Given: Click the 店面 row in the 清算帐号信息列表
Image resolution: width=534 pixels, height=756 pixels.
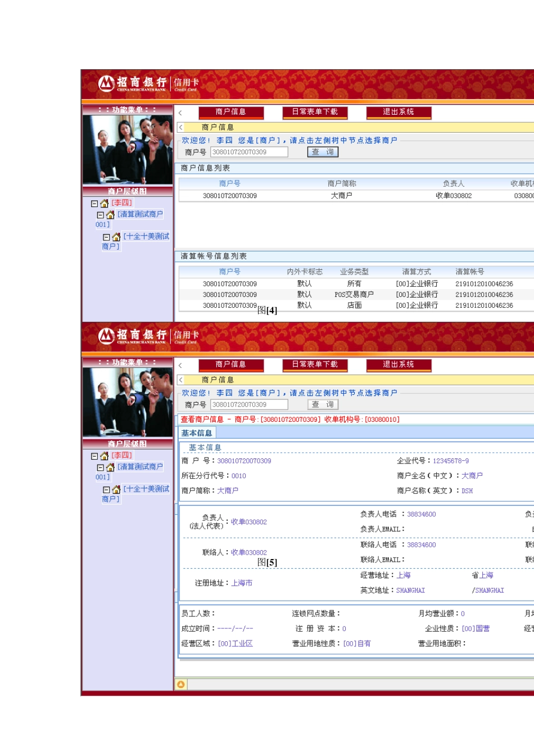Looking at the screenshot, I should [356, 305].
